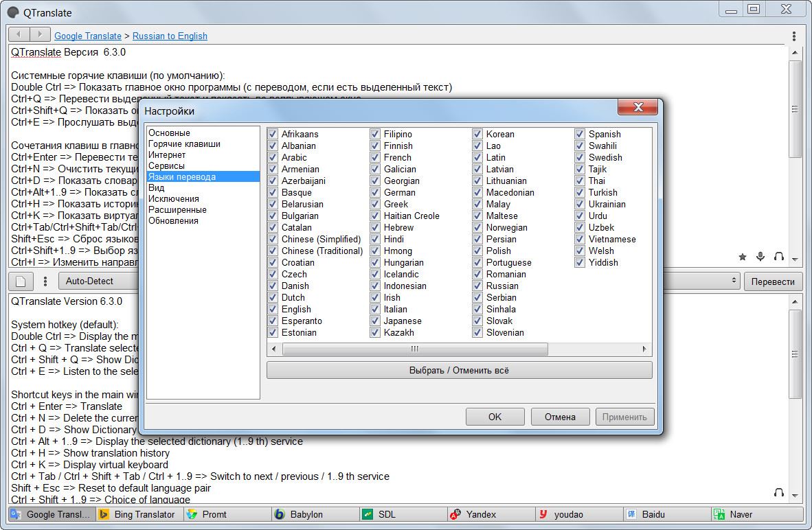812x530 pixels.
Task: Open the vertical dots menu beside Auto-Detect
Action: 45,281
